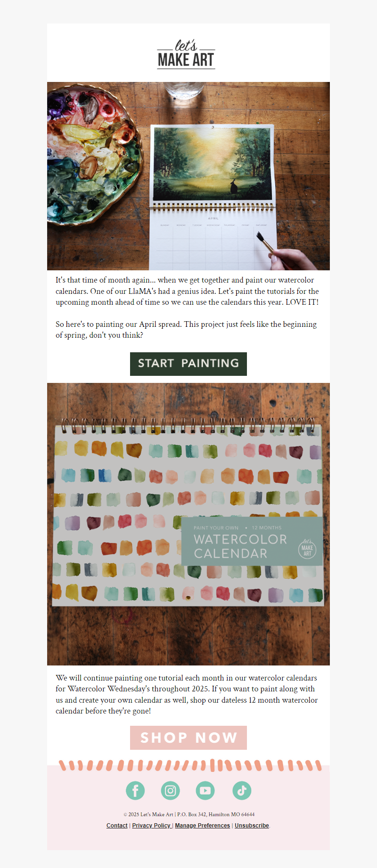Open the Manage Preferences link

point(202,826)
